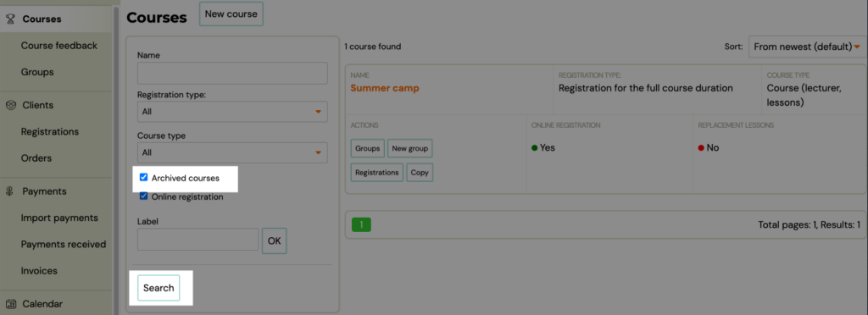Open Calendar via its sidebar icon
The width and height of the screenshot is (868, 315).
[10, 304]
